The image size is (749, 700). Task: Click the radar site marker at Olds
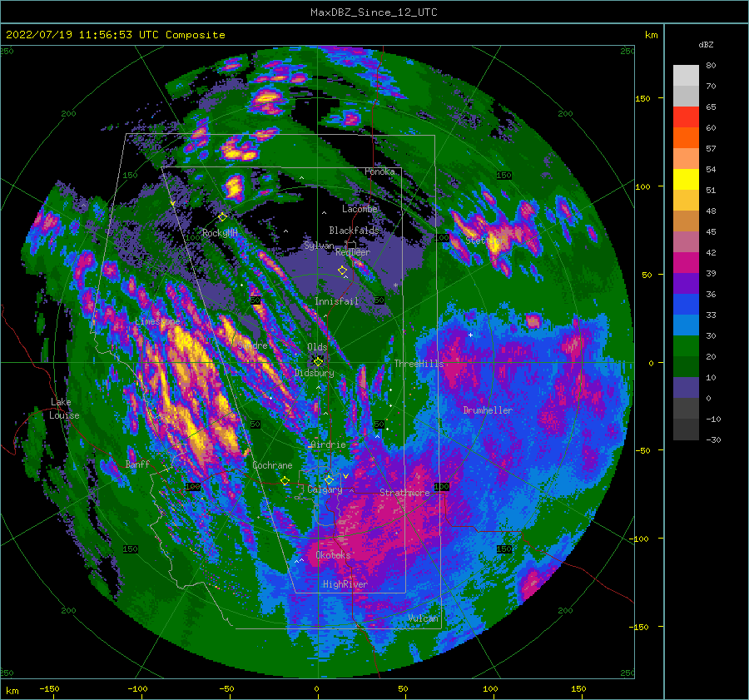tap(318, 362)
